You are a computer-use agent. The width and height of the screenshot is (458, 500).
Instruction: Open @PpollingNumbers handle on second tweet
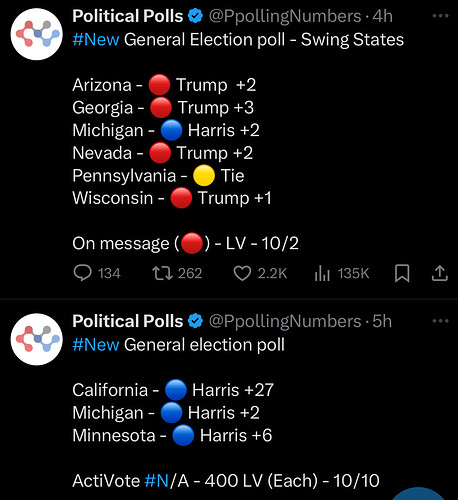(285, 322)
